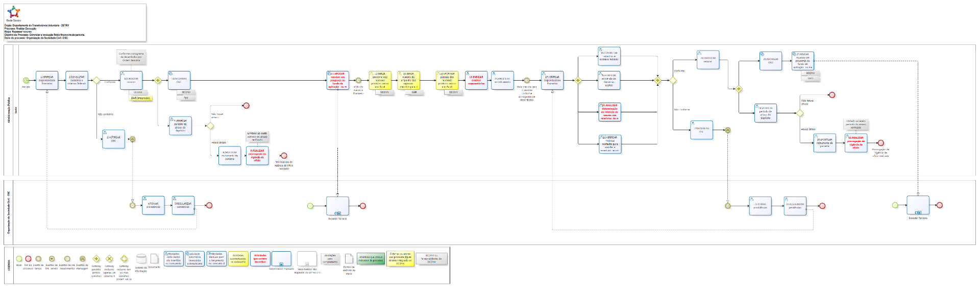980x292 pixels.
Task: Click message event next to 3.NOTIFICAR OSC
Action: click(132, 139)
